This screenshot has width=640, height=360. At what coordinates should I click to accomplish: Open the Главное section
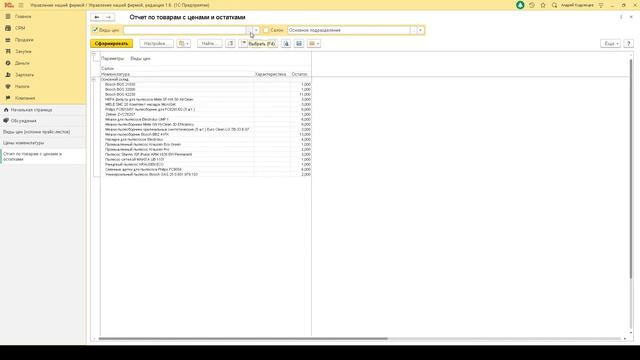[23, 16]
